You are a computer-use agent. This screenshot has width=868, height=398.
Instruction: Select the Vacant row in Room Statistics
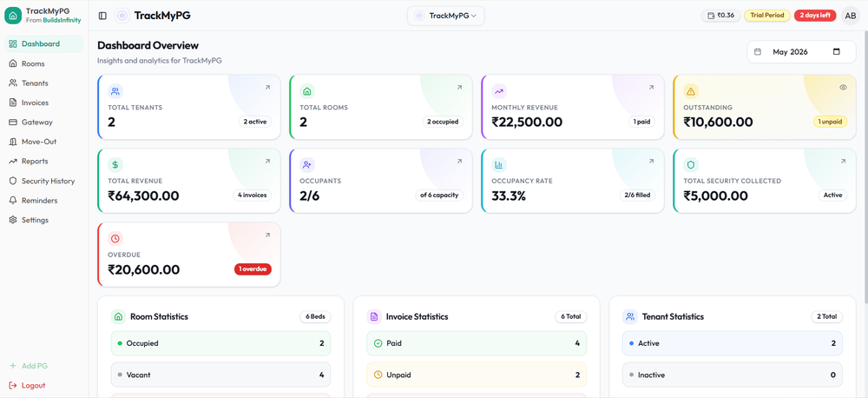220,375
